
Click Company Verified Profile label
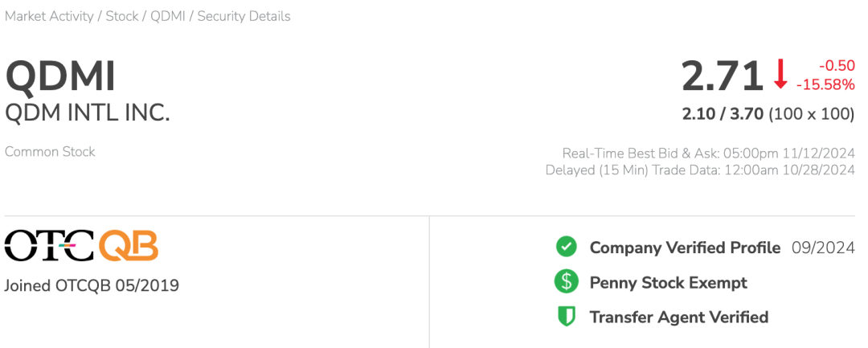(x=685, y=248)
